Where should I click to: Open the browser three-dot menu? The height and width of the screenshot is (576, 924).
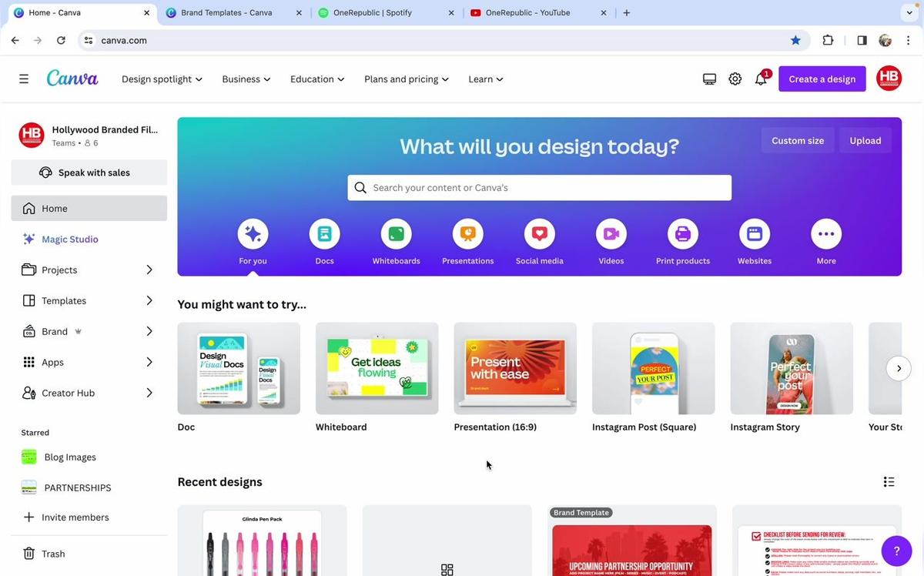pyautogui.click(x=909, y=40)
